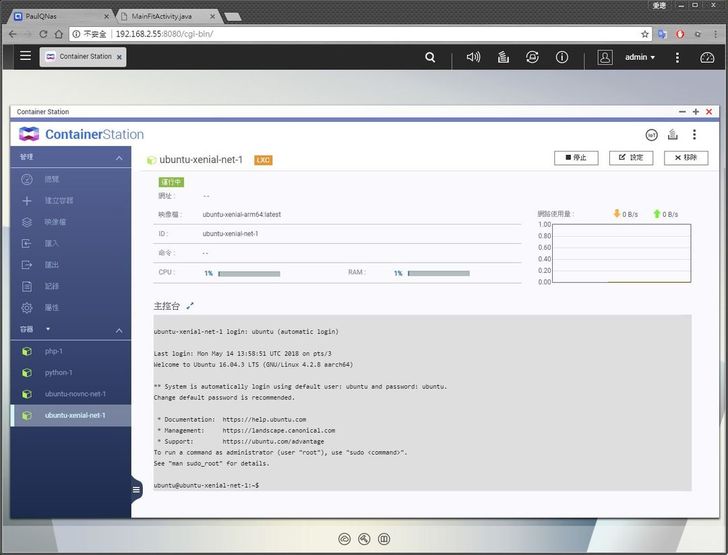Open the admin user dropdown
The image size is (728, 555).
[639, 57]
